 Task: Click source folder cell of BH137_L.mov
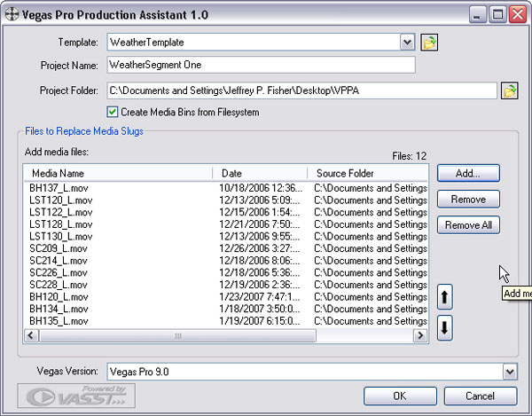(x=371, y=188)
